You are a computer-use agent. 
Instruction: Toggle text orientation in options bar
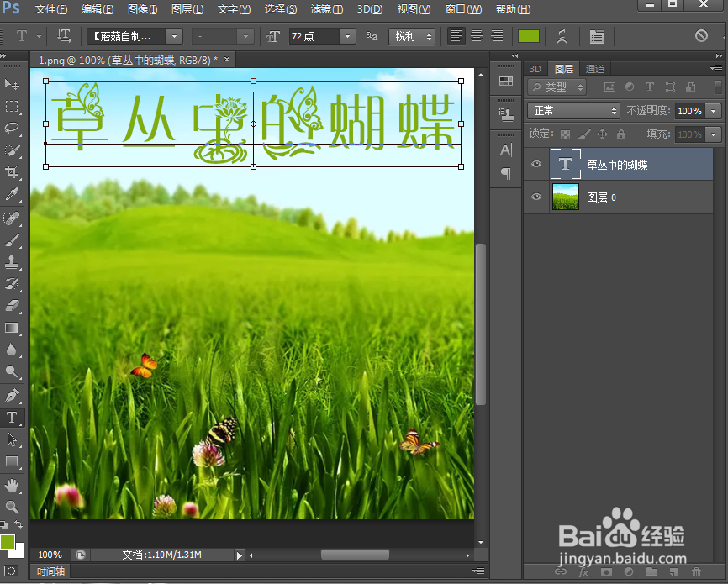click(x=64, y=36)
